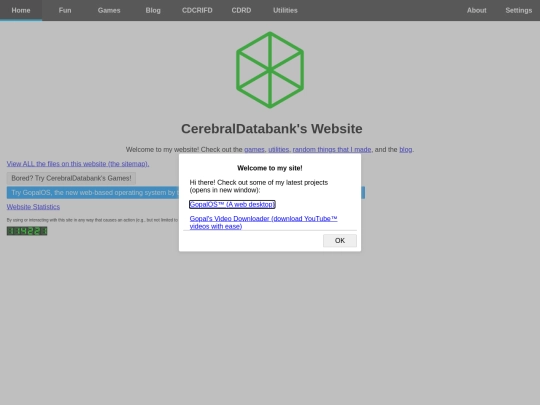Select the CDRD nav item
Image resolution: width=540 pixels, height=405 pixels.
click(x=241, y=10)
